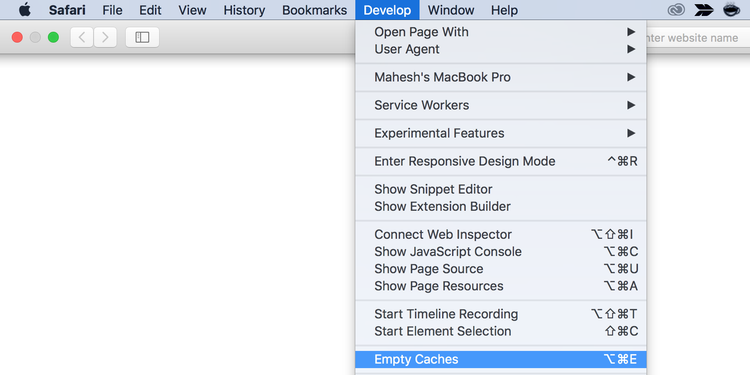The width and height of the screenshot is (750, 375).
Task: Expand the Experimental Features submenu
Action: pos(501,133)
